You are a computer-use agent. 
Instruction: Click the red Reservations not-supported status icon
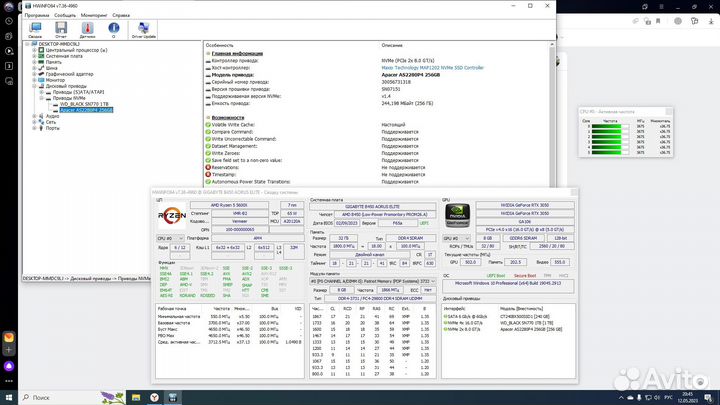point(208,167)
